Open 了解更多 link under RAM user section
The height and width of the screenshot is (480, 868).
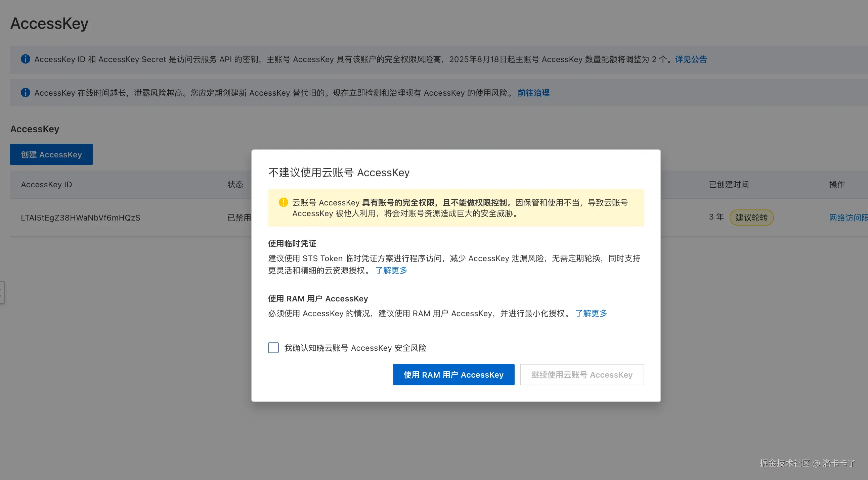(x=591, y=314)
